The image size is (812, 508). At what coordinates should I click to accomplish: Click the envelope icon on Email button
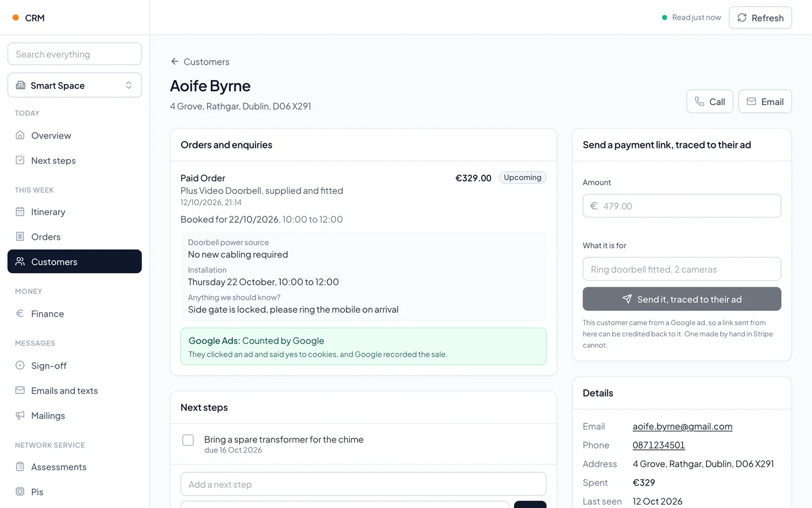pos(752,102)
